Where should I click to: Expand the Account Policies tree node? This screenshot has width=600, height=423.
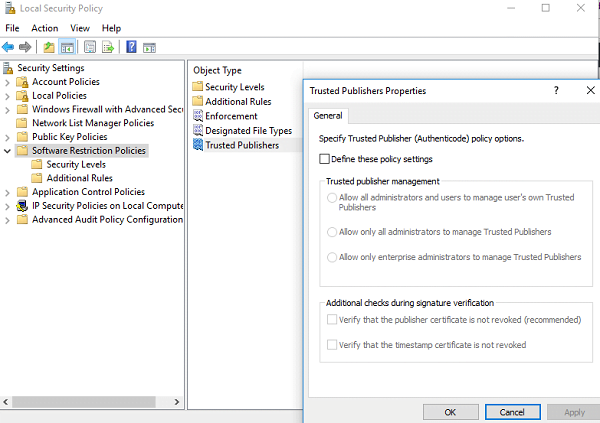(x=7, y=82)
